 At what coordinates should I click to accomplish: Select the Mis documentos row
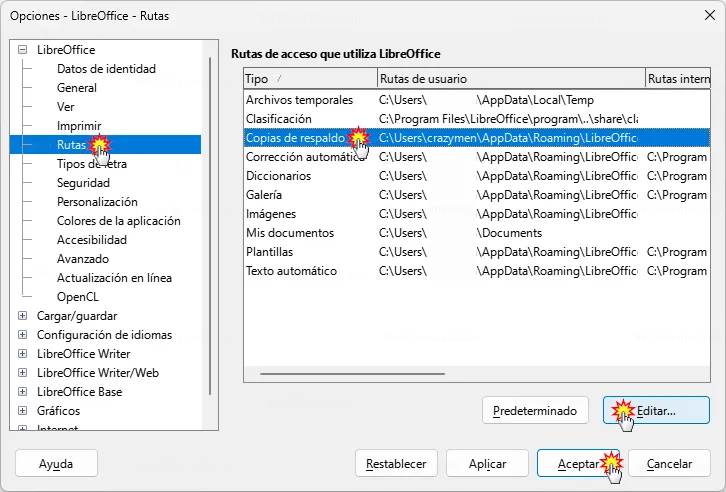tap(477, 233)
